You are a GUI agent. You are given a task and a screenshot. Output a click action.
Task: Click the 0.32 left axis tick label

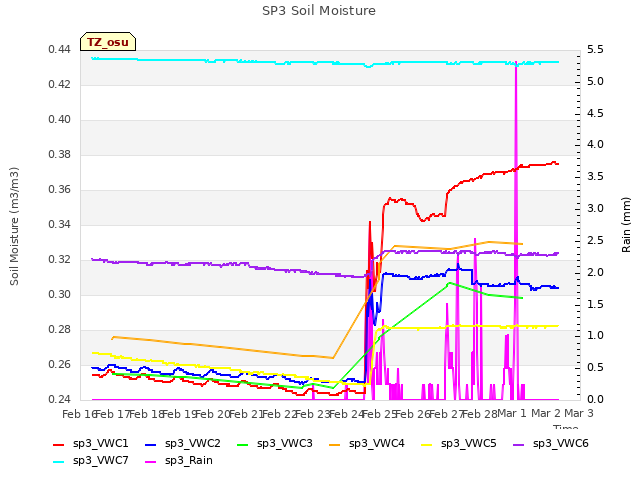59,260
